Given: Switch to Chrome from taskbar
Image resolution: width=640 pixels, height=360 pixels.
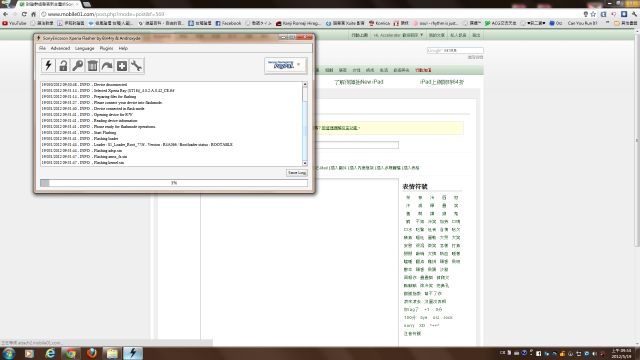Looking at the screenshot, I should [71, 353].
